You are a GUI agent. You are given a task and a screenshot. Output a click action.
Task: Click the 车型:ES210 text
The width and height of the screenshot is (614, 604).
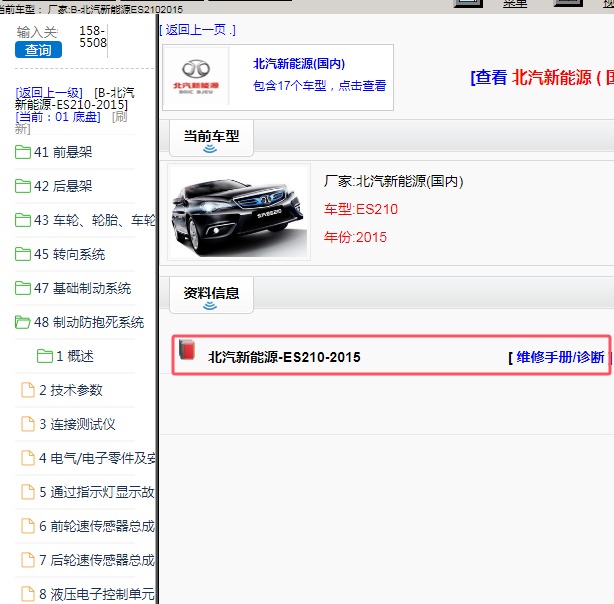pyautogui.click(x=361, y=209)
